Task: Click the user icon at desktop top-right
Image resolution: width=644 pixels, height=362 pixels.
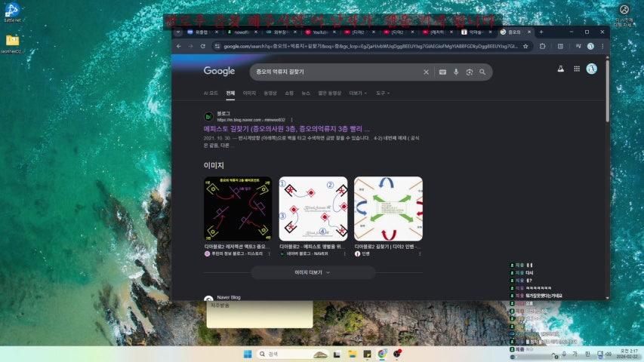Action: pyautogui.click(x=624, y=10)
